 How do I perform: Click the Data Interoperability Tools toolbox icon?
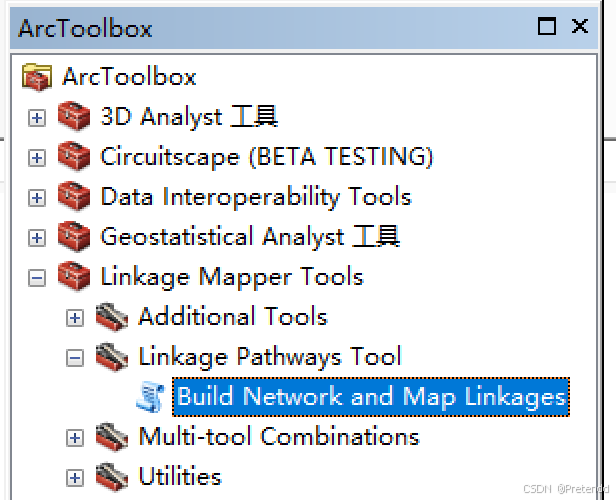(74, 196)
